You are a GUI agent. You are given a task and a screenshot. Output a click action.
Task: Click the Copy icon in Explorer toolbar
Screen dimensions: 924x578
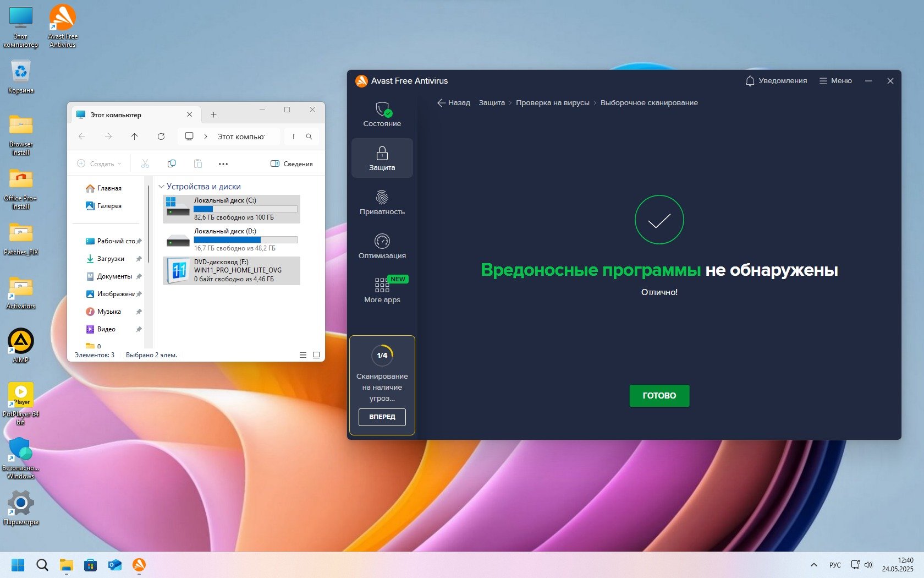[x=172, y=163]
